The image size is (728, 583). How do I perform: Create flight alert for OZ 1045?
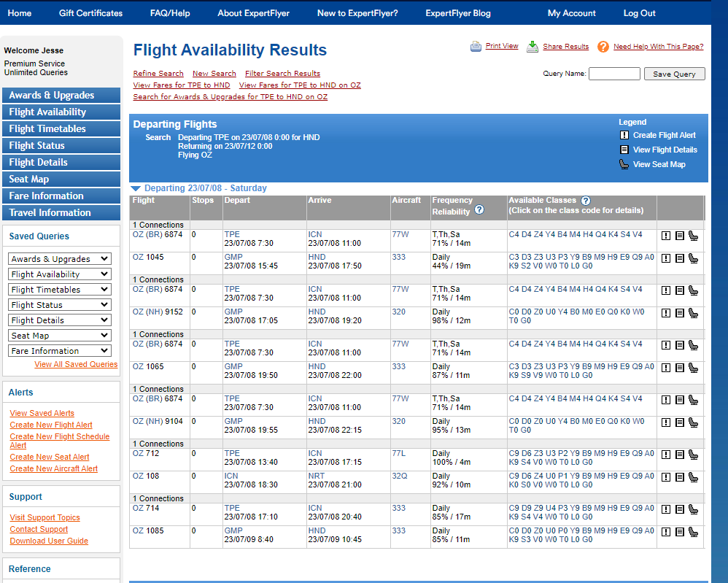tap(666, 259)
